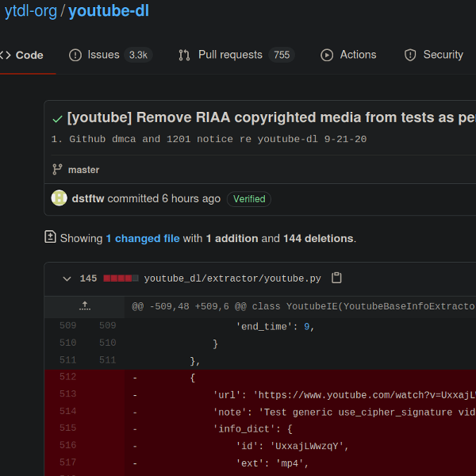Open the youtube-dl repository link
Screen dimensions: 476x476
(x=109, y=11)
